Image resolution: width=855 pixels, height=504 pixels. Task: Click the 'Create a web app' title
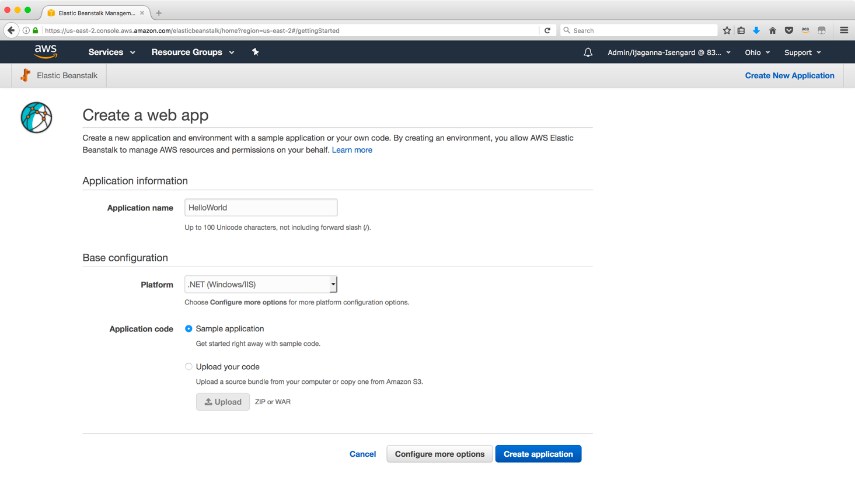145,115
